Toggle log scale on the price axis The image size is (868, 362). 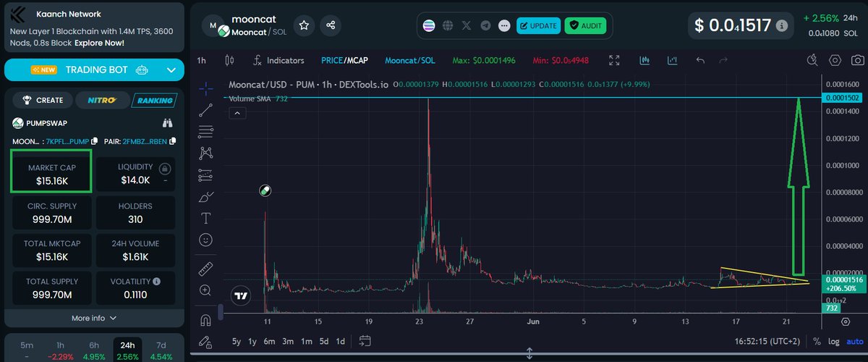point(834,341)
